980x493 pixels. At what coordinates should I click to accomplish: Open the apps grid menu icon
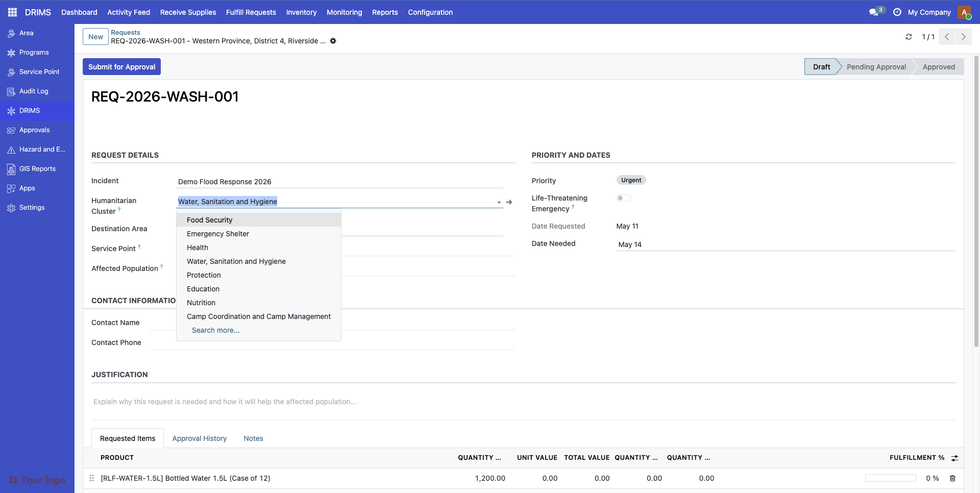point(12,12)
